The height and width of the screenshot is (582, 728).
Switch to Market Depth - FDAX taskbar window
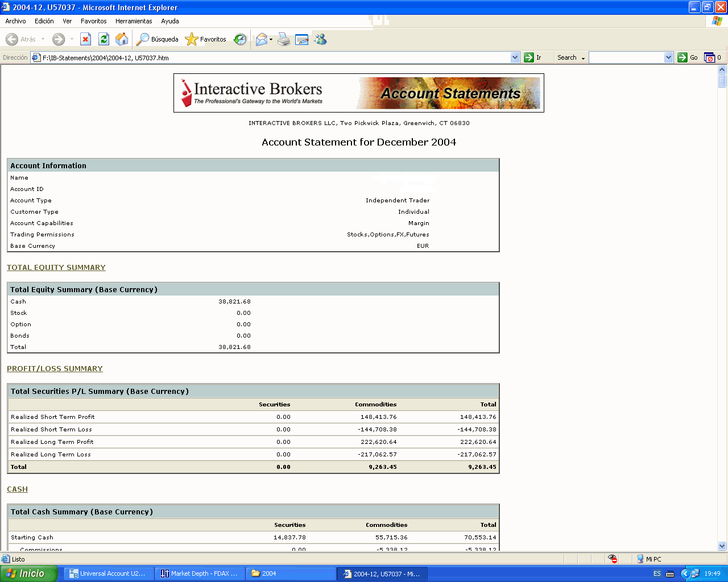200,573
